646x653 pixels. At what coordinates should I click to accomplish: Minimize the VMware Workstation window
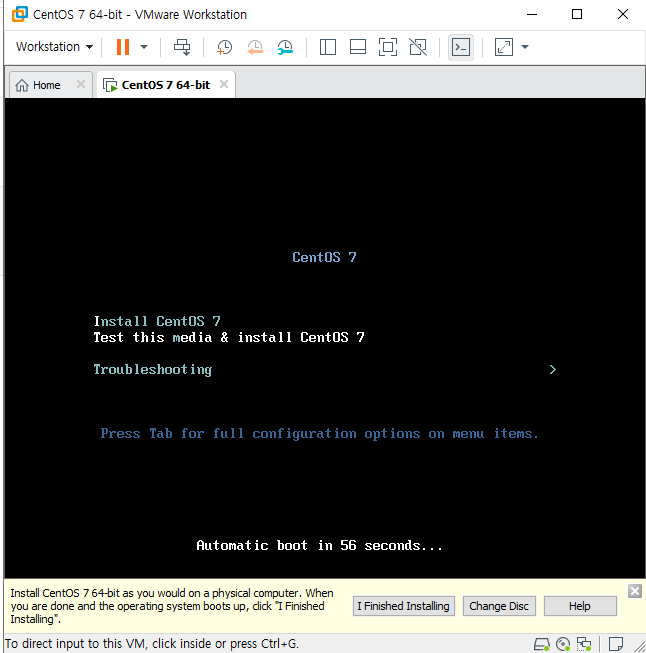532,14
